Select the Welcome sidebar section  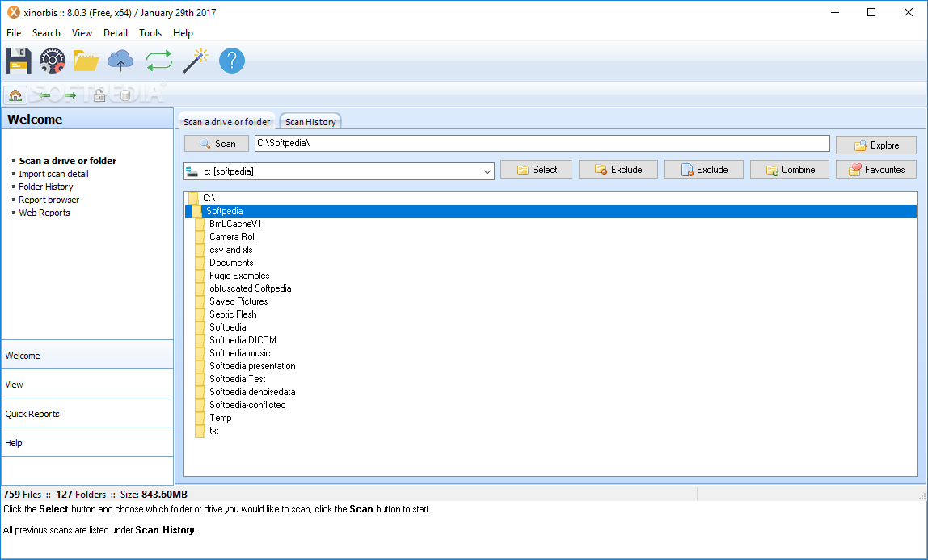(x=87, y=356)
